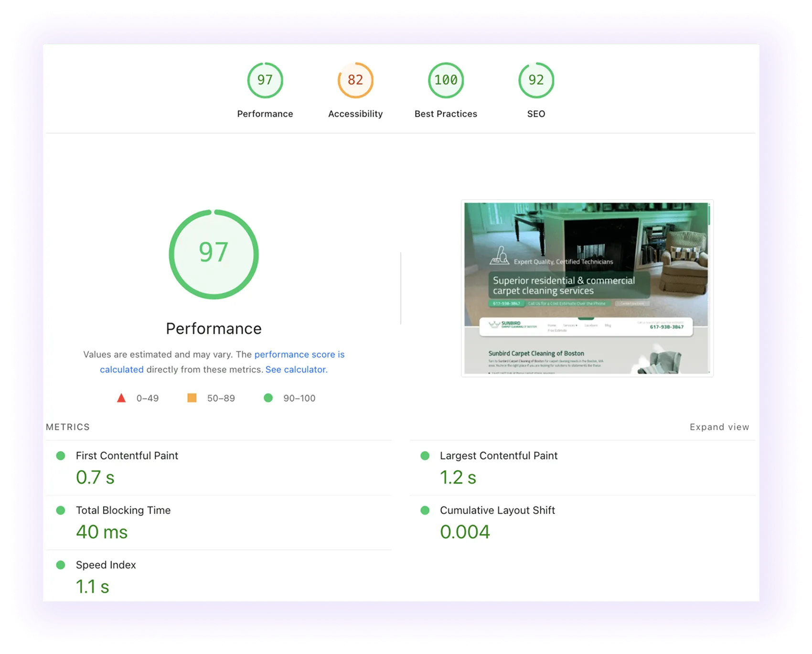Image resolution: width=812 pixels, height=654 pixels.
Task: Toggle the green indicator next to Speed Index
Action: coord(61,565)
